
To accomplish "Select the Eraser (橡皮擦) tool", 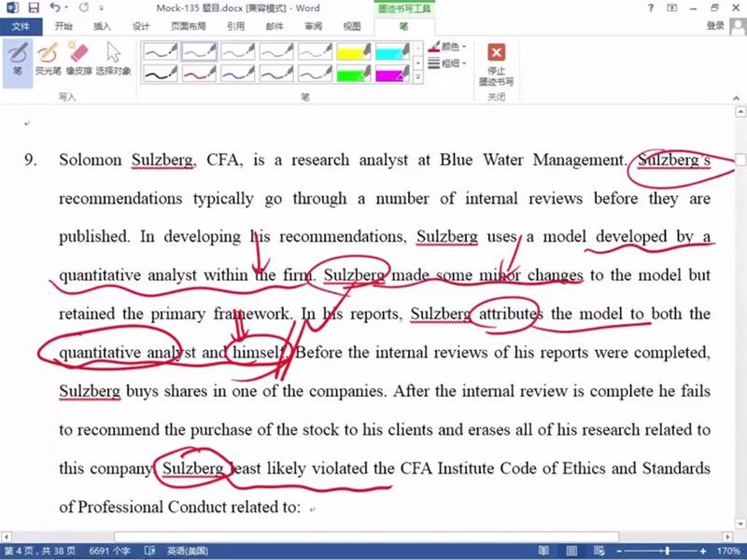I will 78,58.
